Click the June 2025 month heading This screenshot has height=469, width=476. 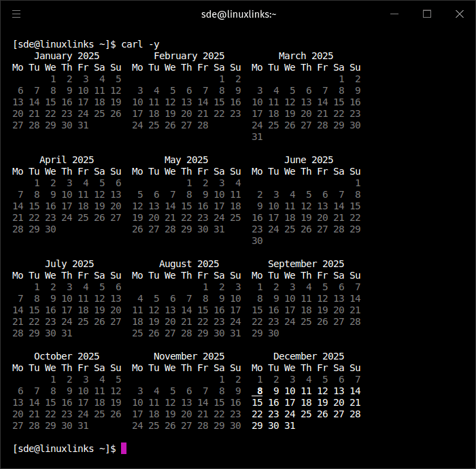(x=309, y=160)
